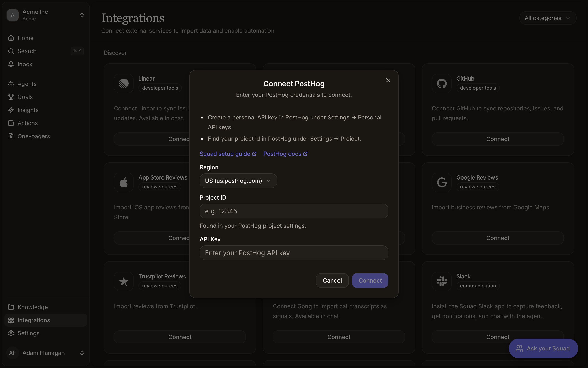Click the App Store Reviews apple icon
The image size is (588, 368).
(124, 182)
